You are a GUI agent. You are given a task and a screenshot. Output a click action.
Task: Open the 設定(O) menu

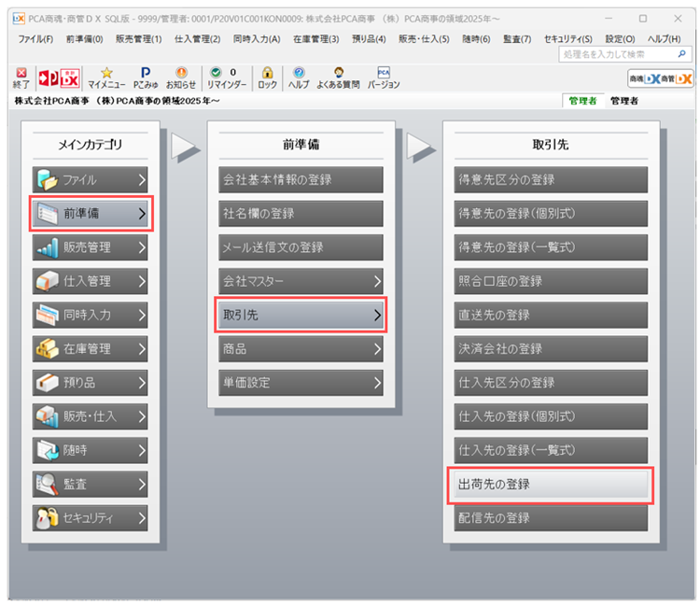pos(620,39)
